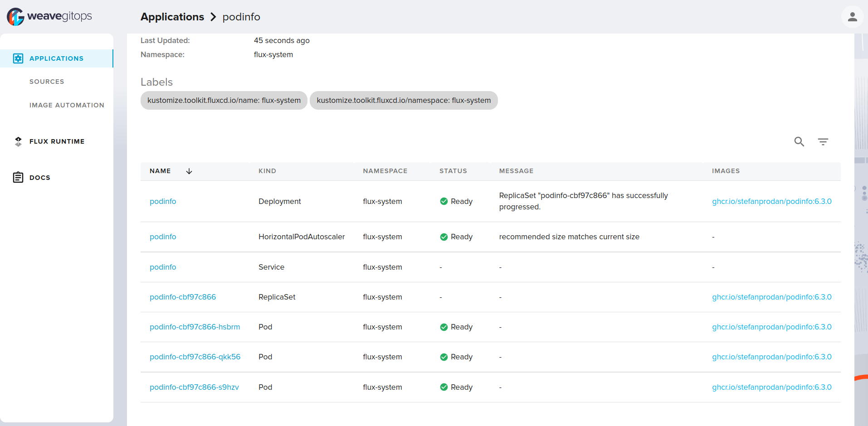
Task: Click the Service kind cell
Action: (271, 267)
